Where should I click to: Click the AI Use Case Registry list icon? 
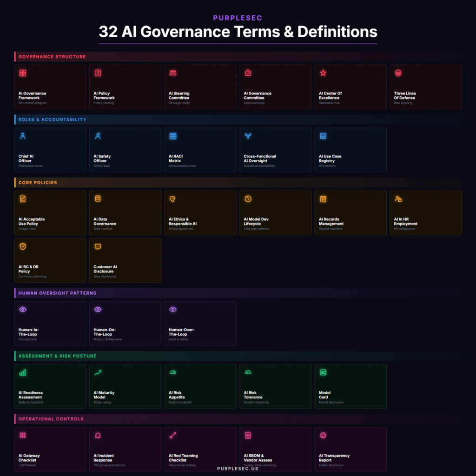tap(323, 136)
